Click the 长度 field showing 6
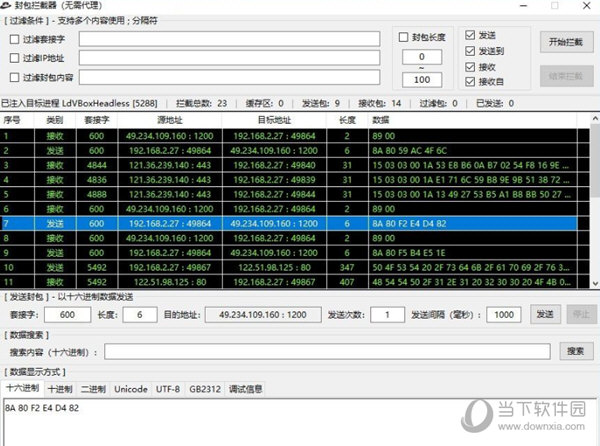This screenshot has height=446, width=600. click(140, 314)
